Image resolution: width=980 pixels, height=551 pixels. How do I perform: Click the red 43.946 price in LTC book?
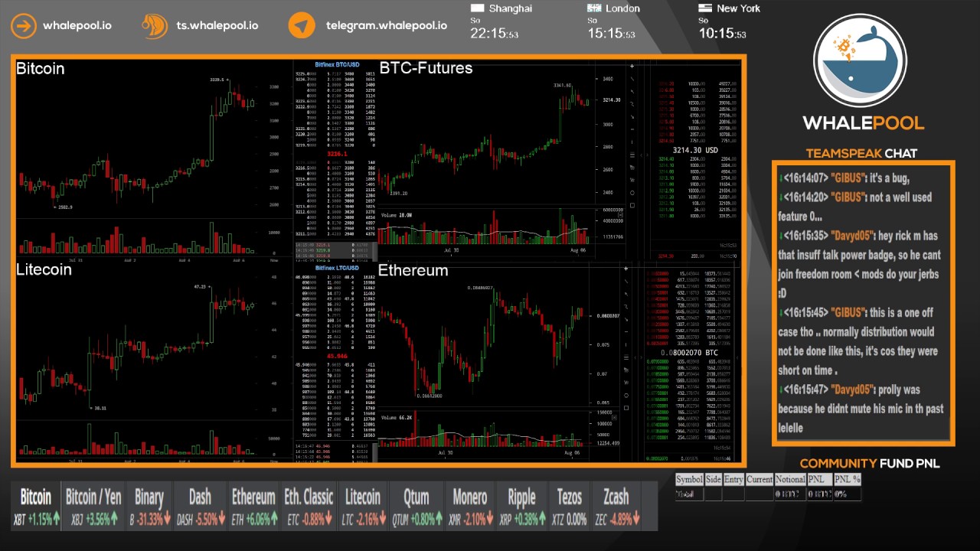(x=337, y=356)
